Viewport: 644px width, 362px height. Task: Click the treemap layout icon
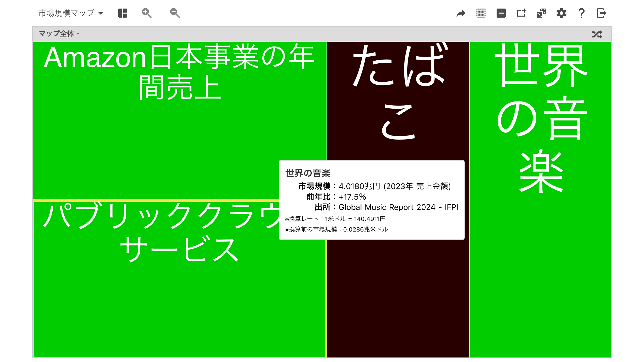123,13
